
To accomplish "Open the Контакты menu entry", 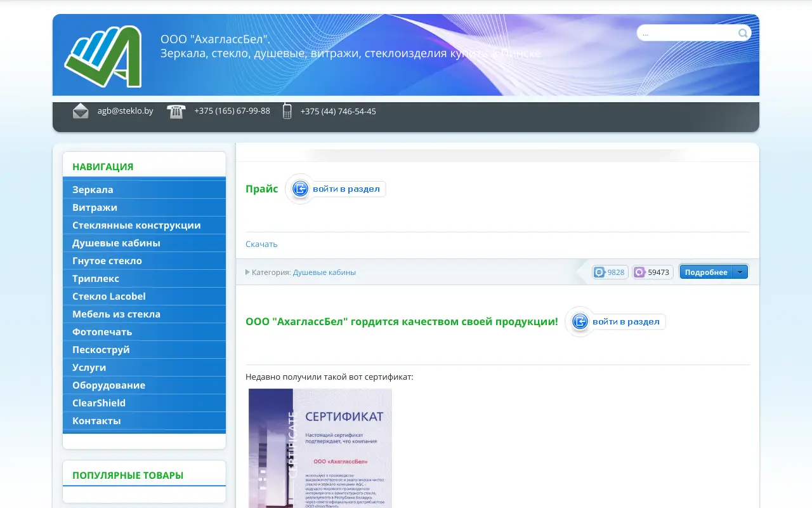I will point(96,421).
